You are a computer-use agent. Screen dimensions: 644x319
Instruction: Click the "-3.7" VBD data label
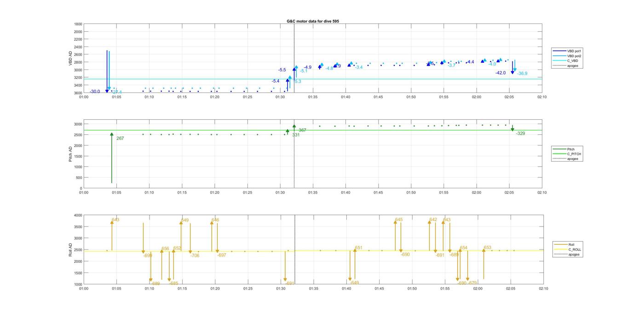(x=452, y=65)
